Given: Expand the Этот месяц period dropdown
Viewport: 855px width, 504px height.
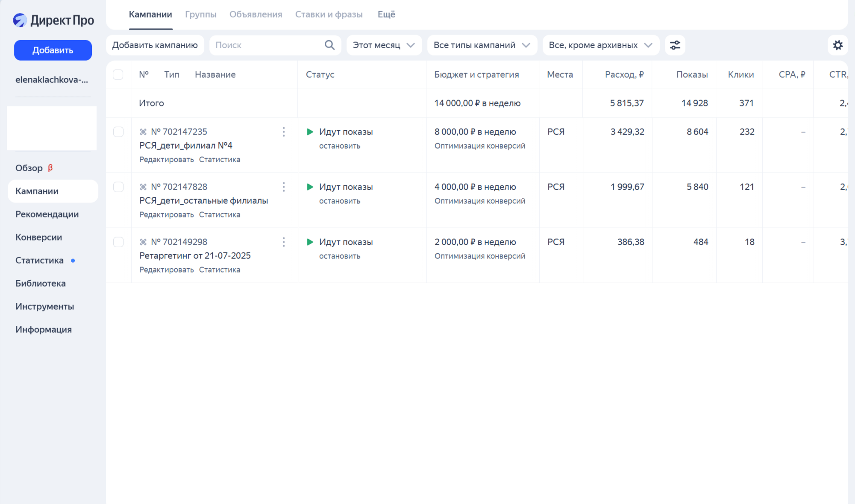Looking at the screenshot, I should [x=384, y=45].
